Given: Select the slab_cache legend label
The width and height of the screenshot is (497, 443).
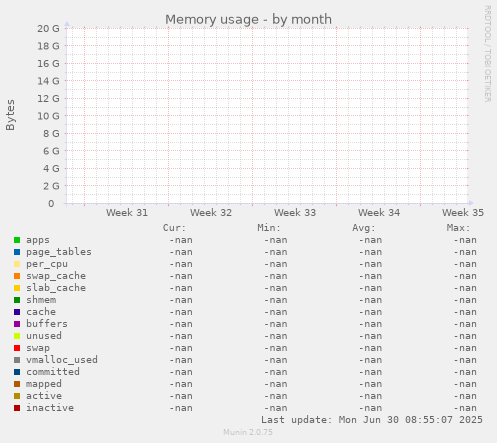Looking at the screenshot, I should click(x=56, y=288).
